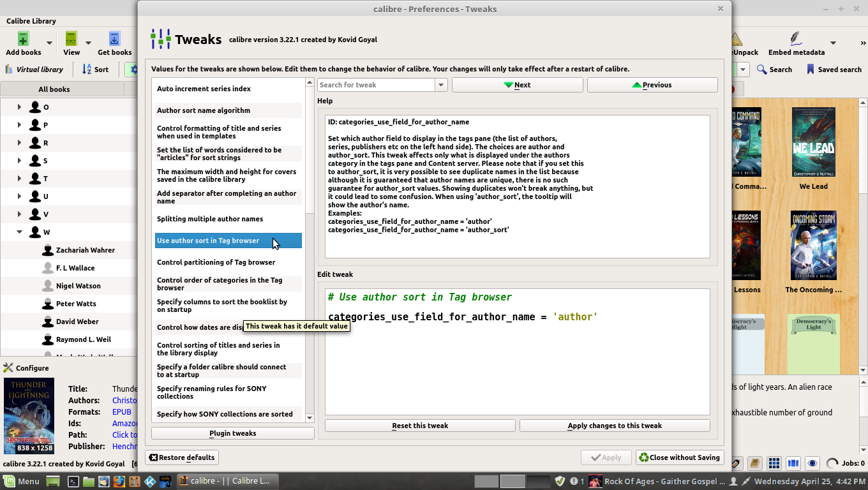
Task: Expand the R author group
Action: coord(19,143)
